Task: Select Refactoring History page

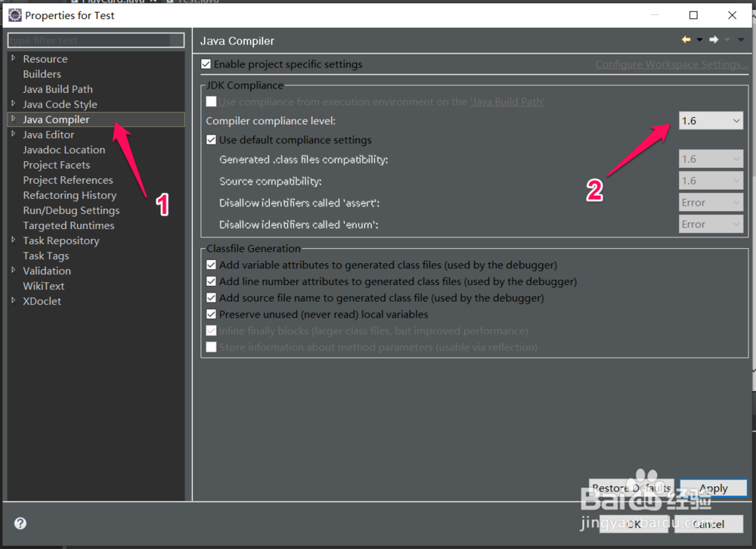Action: (x=70, y=195)
